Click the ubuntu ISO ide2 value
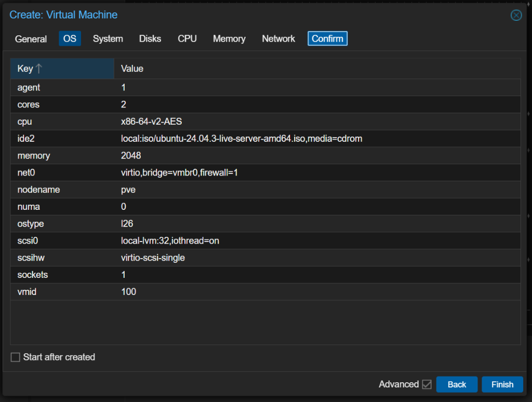The image size is (532, 402). tap(242, 138)
